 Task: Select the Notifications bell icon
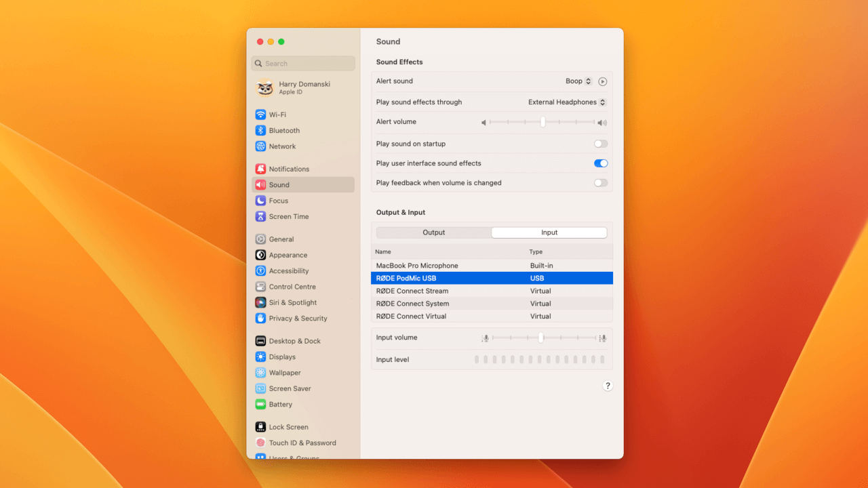click(x=260, y=169)
